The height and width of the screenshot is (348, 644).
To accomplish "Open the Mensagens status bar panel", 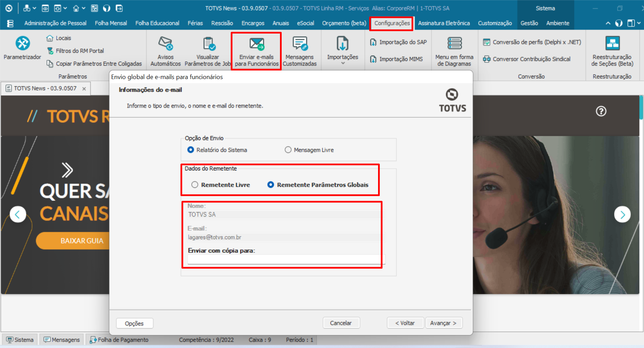I will (x=62, y=340).
